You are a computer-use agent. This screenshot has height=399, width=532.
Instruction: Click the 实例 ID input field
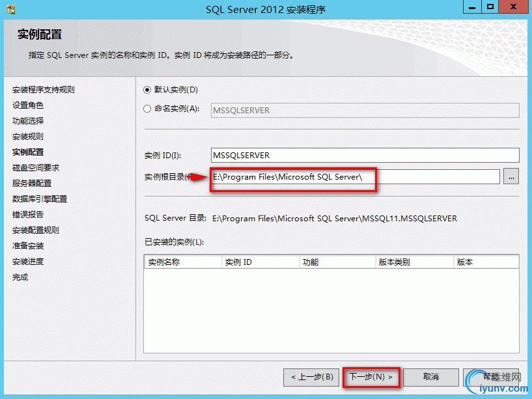tap(365, 155)
